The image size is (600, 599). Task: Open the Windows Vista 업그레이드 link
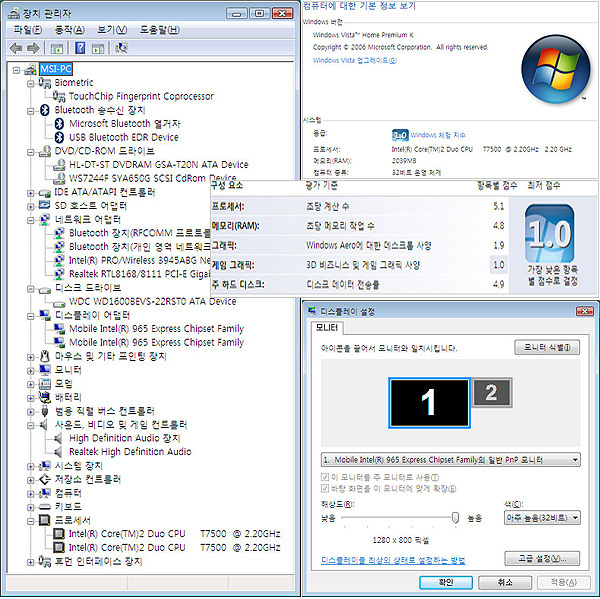pyautogui.click(x=355, y=60)
